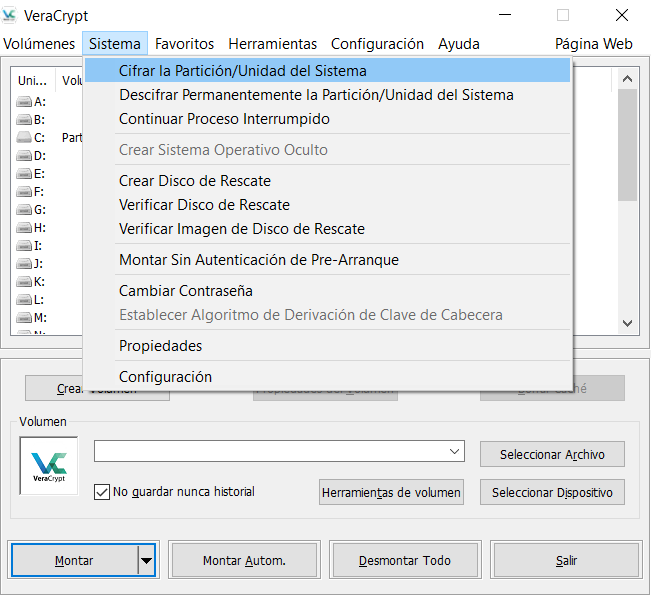Toggle No guardar nunca historial checkbox
Screen dimensions: 651x596
102,492
